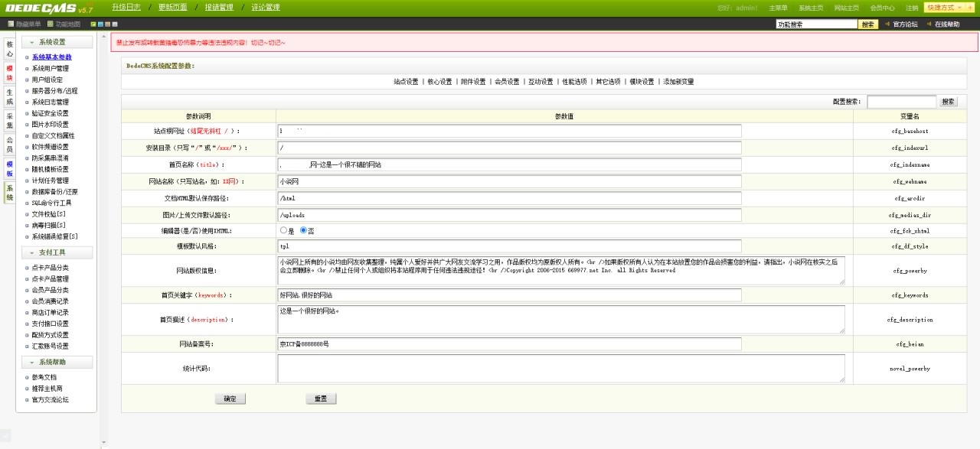Select the 模块 vertical side tab
Image resolution: width=980 pixels, height=449 pixels.
10,73
